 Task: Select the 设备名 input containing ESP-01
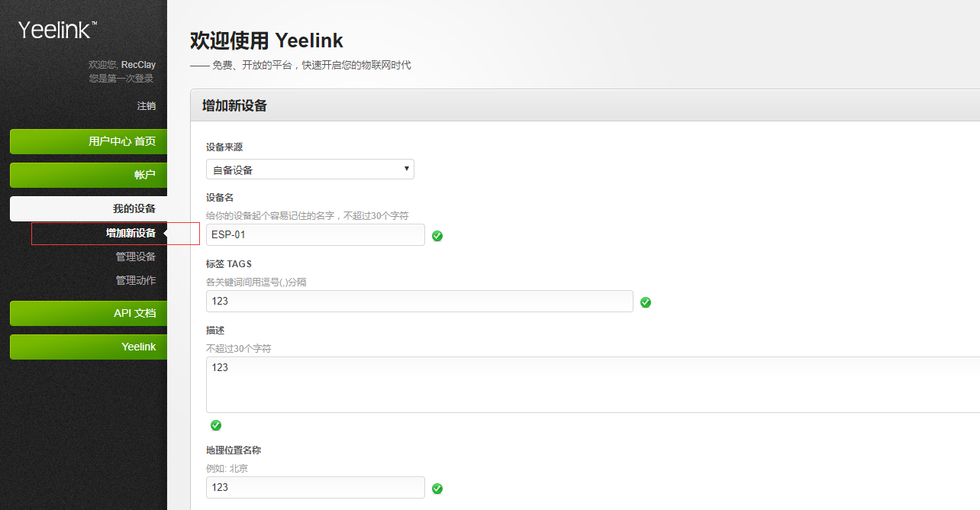coord(314,234)
